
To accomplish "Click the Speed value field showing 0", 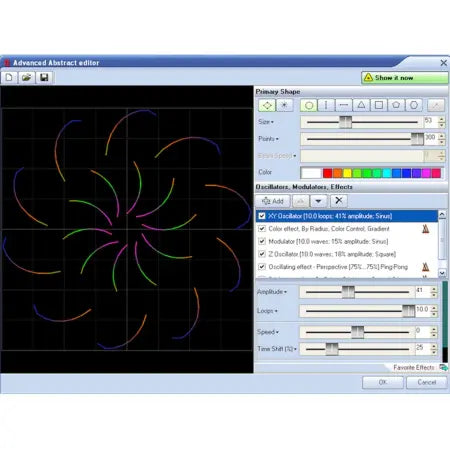I will tap(422, 332).
